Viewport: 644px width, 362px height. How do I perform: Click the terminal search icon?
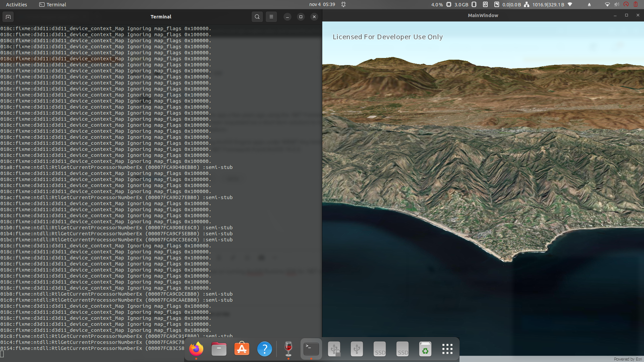[x=257, y=17]
